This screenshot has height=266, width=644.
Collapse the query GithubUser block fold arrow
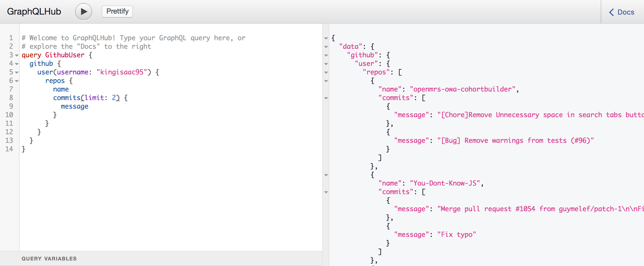pos(17,55)
